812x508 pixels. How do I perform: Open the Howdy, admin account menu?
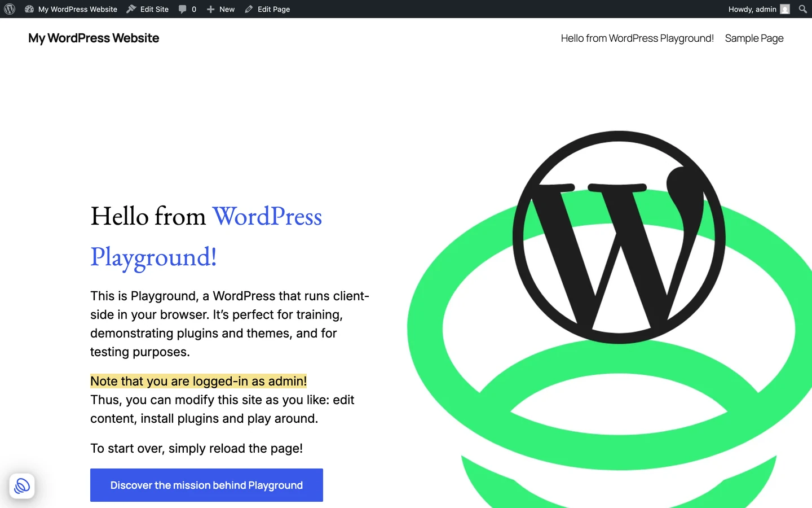point(759,9)
